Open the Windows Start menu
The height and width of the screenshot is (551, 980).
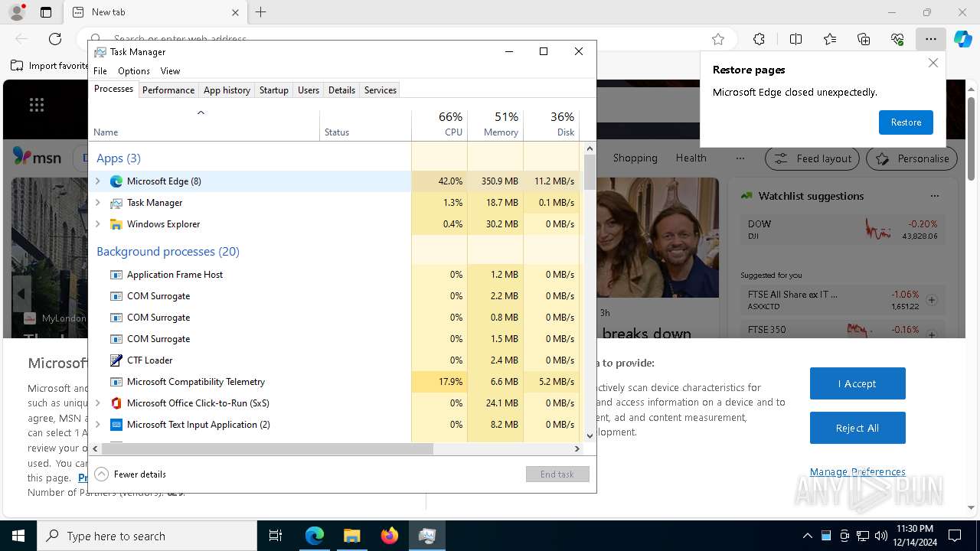pos(18,536)
